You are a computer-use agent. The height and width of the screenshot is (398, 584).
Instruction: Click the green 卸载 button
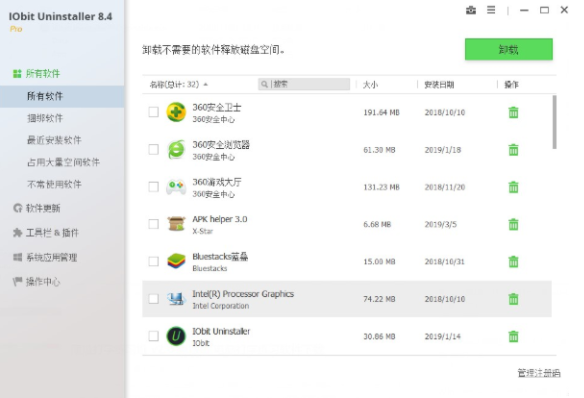pos(508,49)
